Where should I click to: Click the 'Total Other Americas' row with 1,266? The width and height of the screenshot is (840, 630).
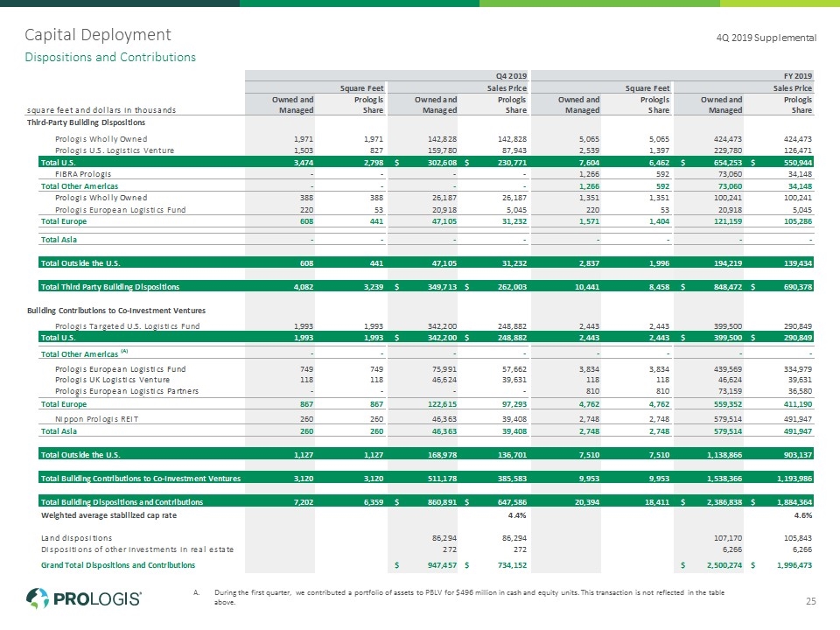(426, 186)
